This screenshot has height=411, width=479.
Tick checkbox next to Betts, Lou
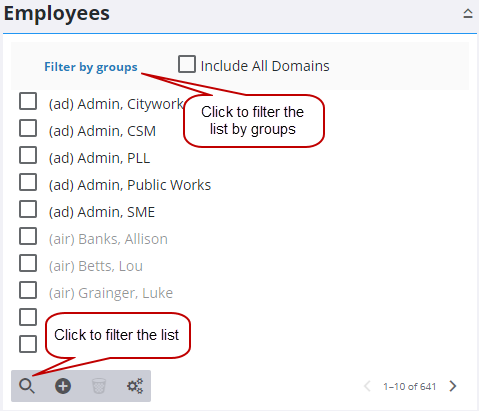(28, 263)
